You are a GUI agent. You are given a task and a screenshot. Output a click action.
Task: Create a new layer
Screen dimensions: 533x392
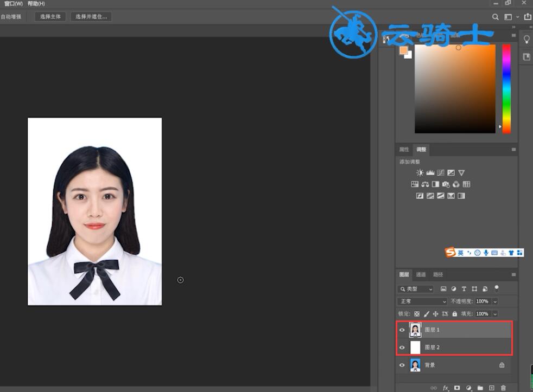(x=492, y=388)
